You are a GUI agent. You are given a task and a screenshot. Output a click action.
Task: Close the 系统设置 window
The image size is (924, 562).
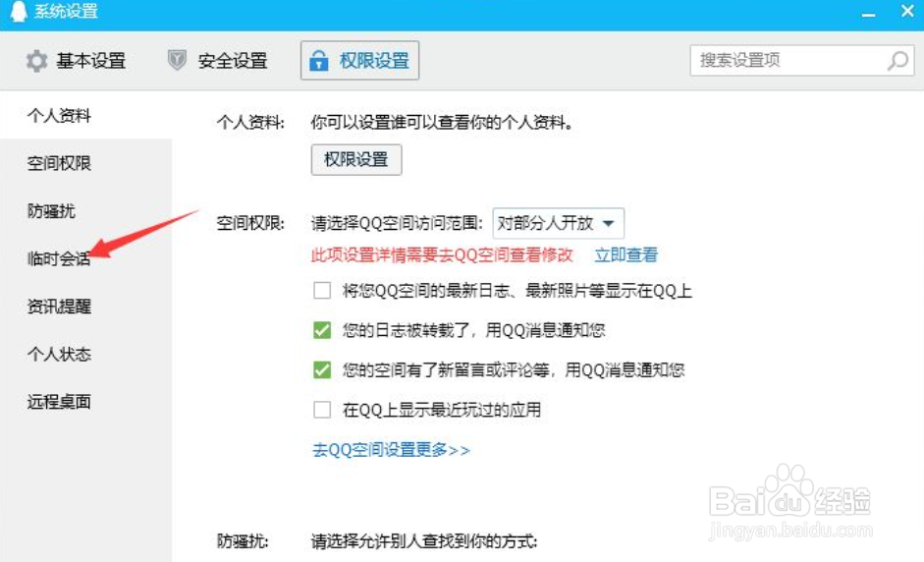907,11
